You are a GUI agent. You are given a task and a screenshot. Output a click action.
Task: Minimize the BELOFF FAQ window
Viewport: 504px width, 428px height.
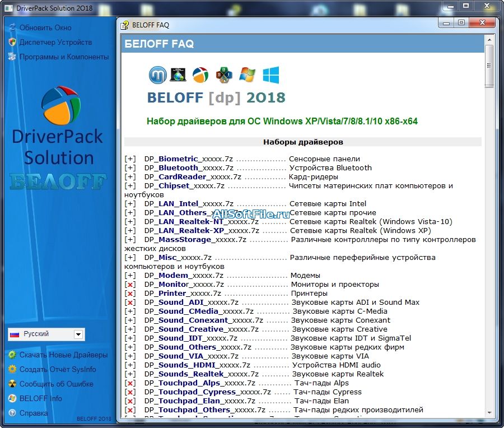[x=446, y=23]
